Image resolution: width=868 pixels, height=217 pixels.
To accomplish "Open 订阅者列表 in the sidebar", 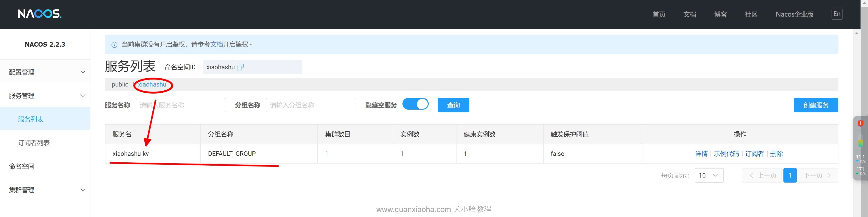I will coord(34,143).
